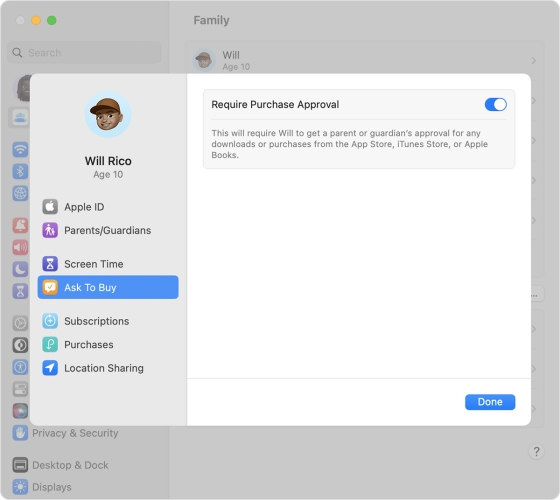Open Screen Time hourglass icon in background sidebar
This screenshot has height=500, width=560.
click(20, 291)
